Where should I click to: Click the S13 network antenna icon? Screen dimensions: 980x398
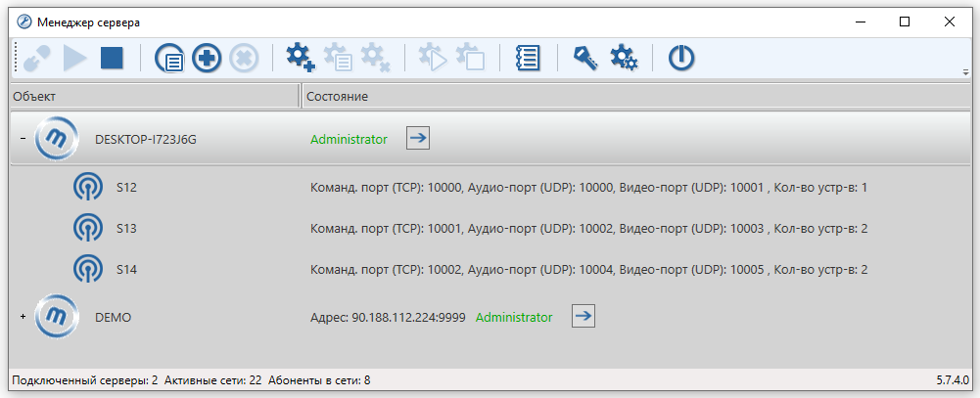tap(87, 228)
